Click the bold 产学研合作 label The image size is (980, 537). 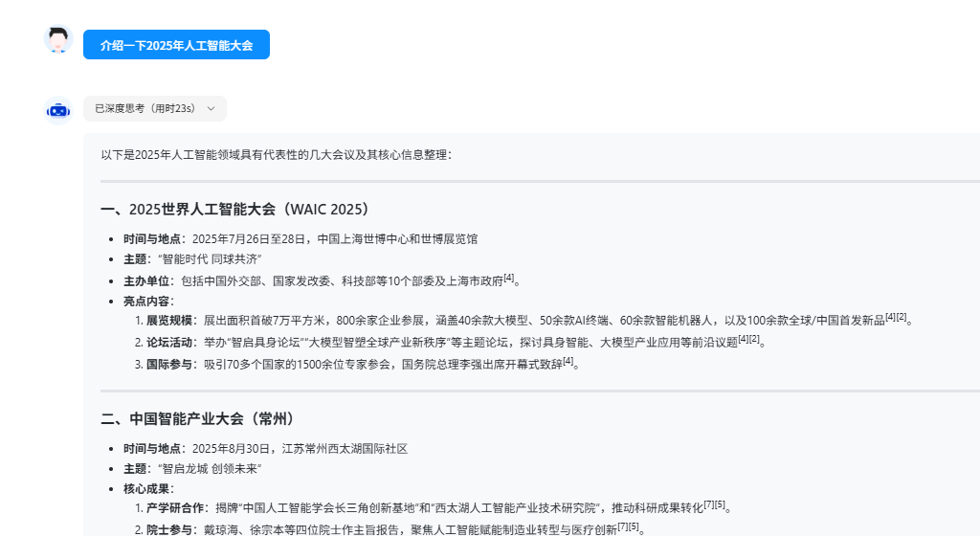[x=175, y=507]
